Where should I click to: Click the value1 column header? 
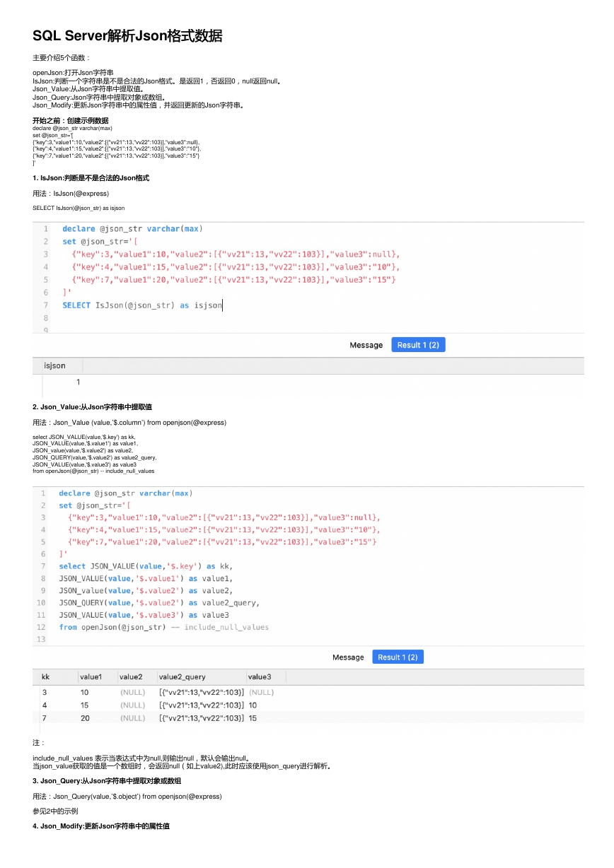(91, 677)
